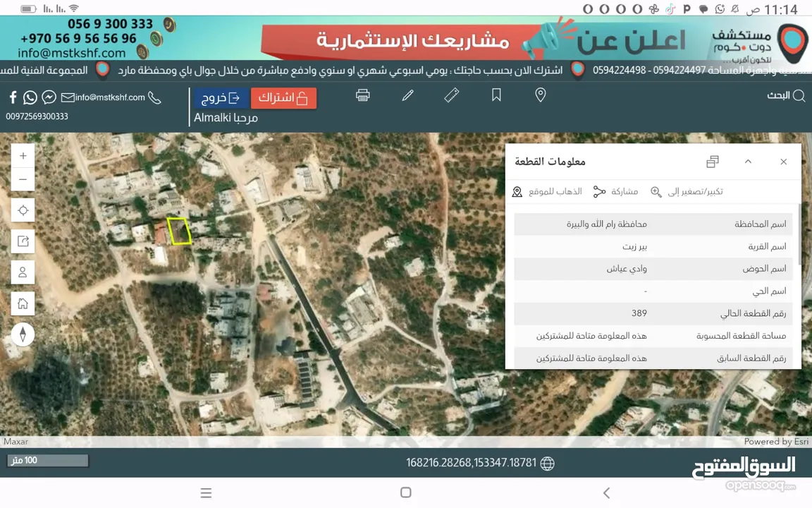812x508 pixels.
Task: Reset map rotation with the compass arrow
Action: pos(23,334)
